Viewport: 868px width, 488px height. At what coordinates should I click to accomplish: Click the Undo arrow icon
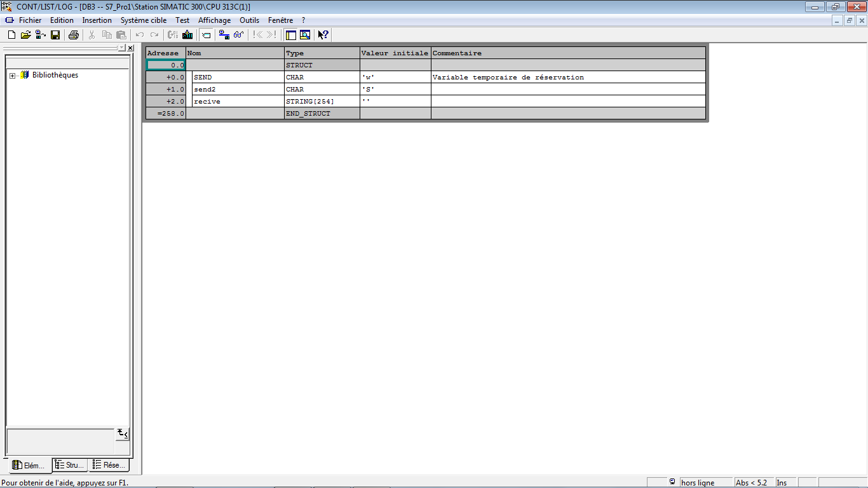(140, 35)
